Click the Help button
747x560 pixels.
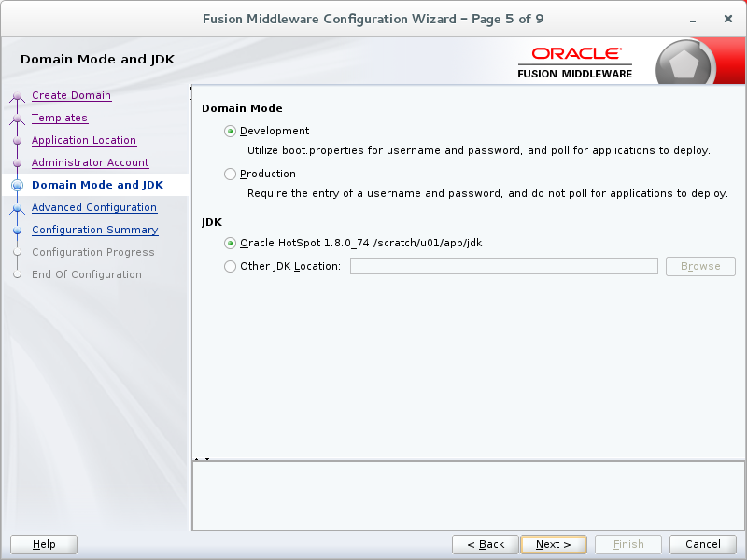point(44,544)
